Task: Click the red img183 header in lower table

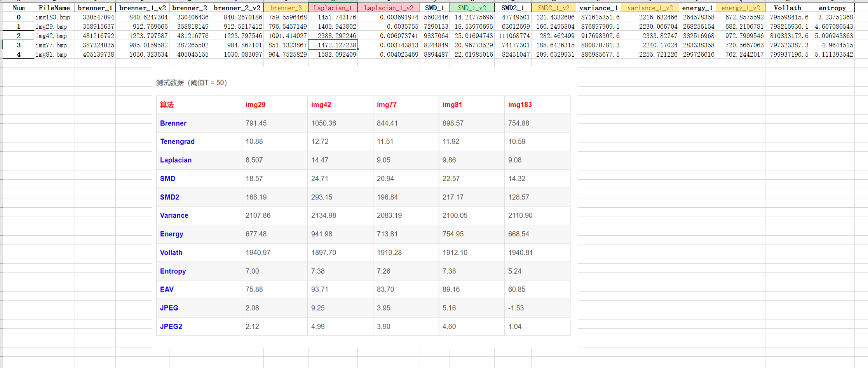Action: [520, 105]
